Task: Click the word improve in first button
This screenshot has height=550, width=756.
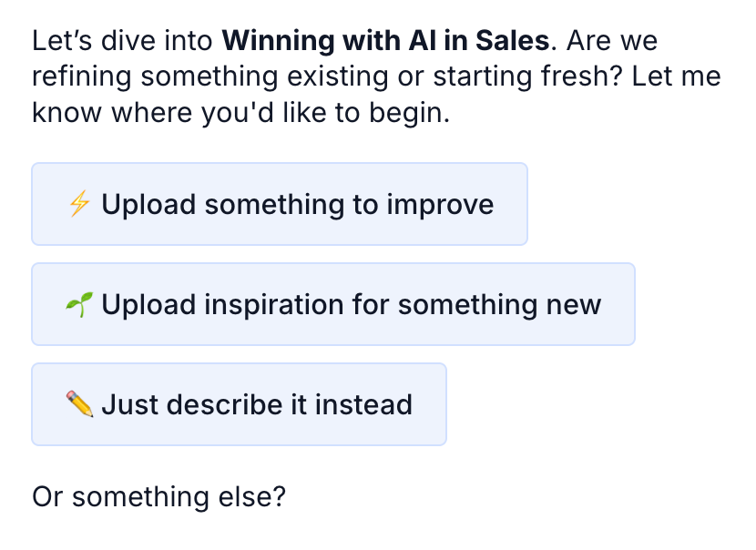Action: click(440, 205)
